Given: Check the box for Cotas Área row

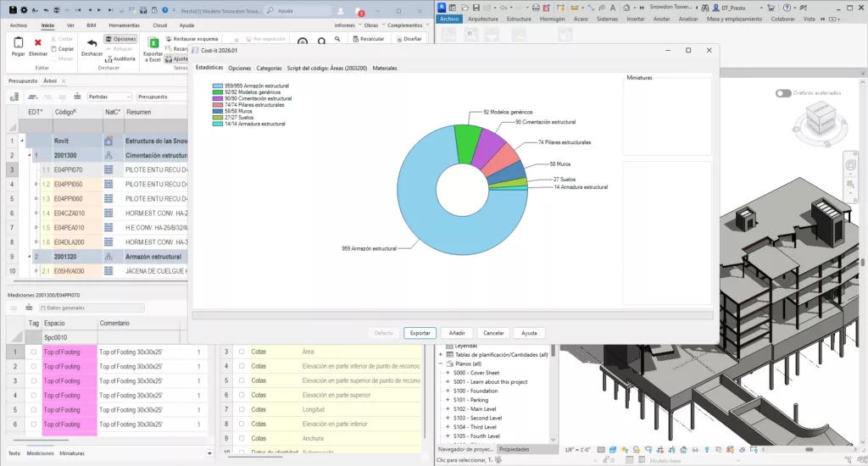Looking at the screenshot, I should click(242, 352).
